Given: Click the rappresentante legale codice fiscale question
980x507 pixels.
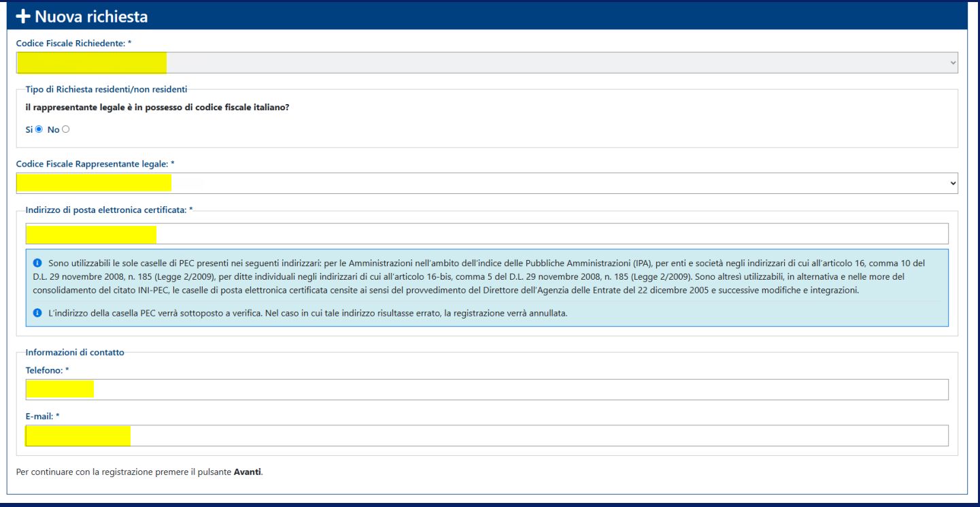Looking at the screenshot, I should (x=158, y=108).
